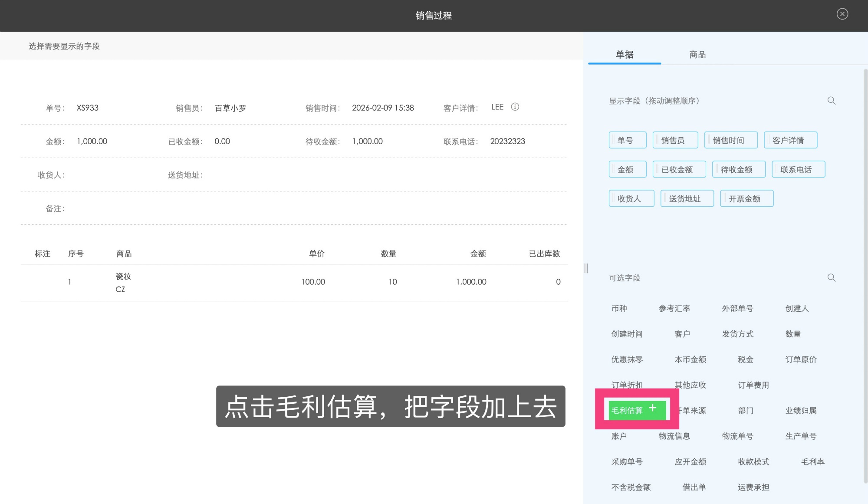Click the 待收金额 field chip
Screen dimensions: 868x504
click(x=739, y=169)
